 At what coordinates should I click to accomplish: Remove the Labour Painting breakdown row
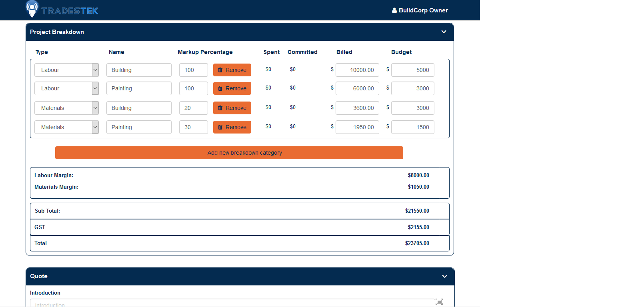pyautogui.click(x=232, y=88)
